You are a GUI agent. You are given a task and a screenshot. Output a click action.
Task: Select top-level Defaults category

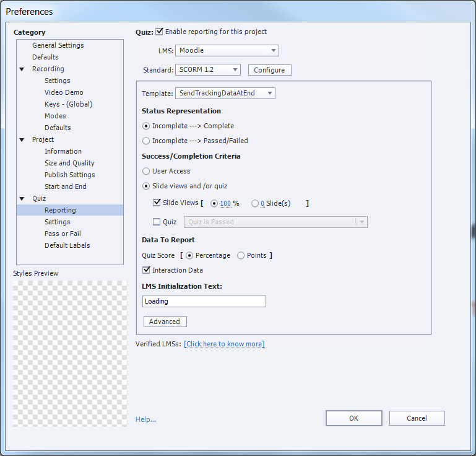[45, 57]
